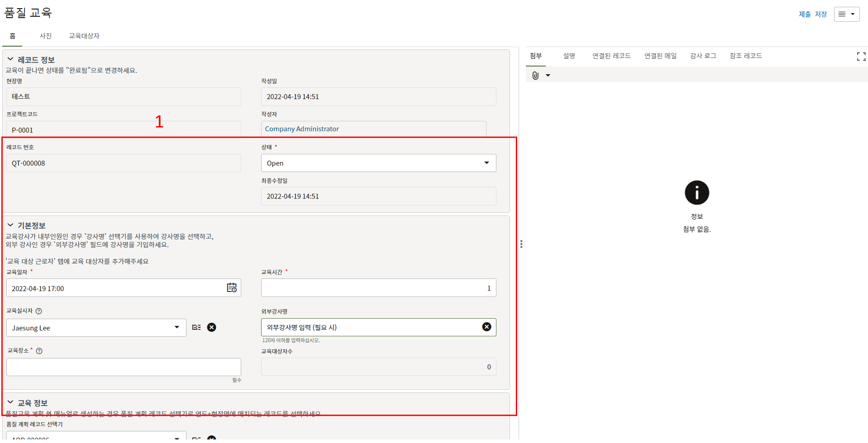Show help tooltip for 교육실시자
The image size is (868, 443).
(39, 311)
